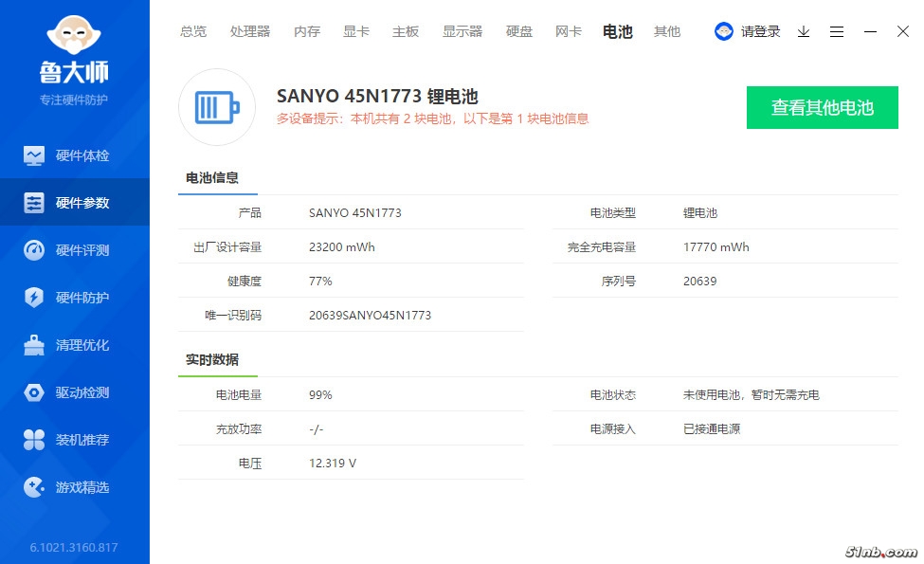Switch to 显卡 tab

tap(356, 31)
